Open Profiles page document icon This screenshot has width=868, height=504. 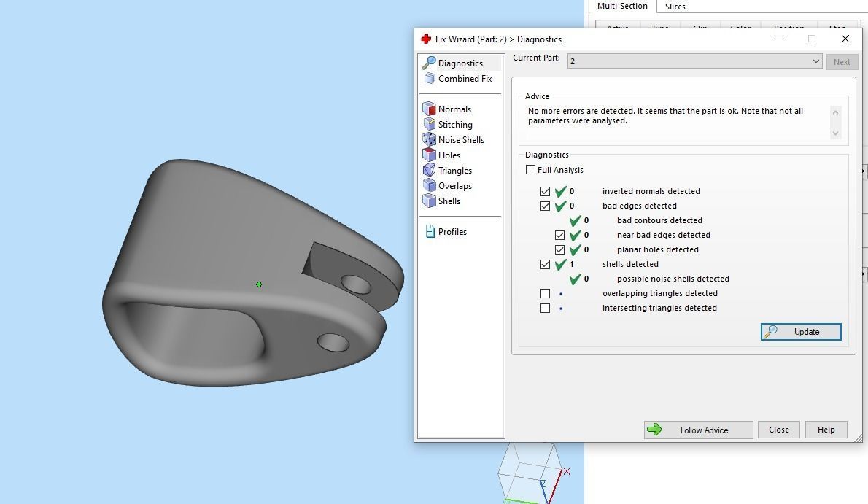tap(430, 231)
